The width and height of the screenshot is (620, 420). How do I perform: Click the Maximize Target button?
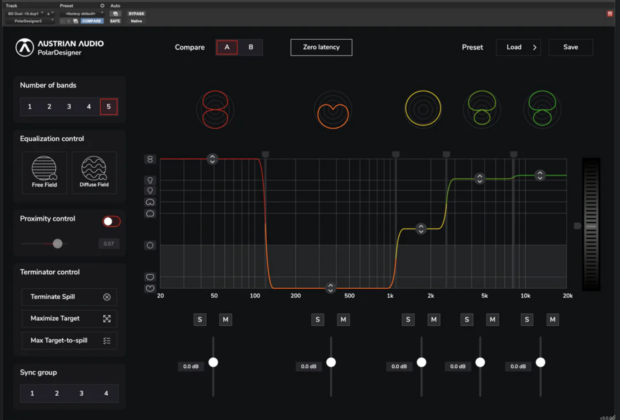click(x=69, y=319)
